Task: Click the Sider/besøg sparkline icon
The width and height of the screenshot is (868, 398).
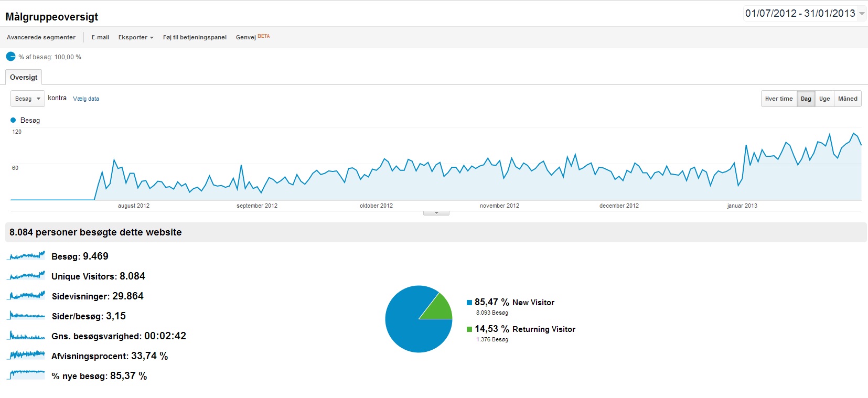Action: click(27, 316)
